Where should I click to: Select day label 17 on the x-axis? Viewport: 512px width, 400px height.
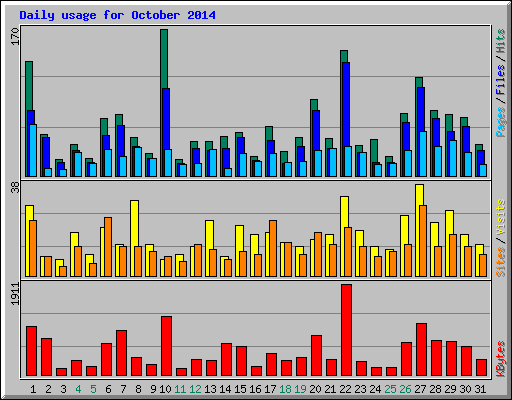pos(270,389)
